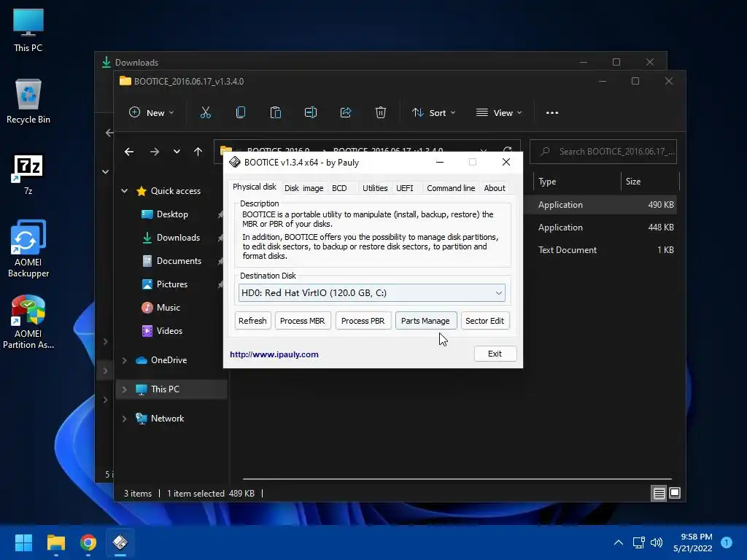
Task: Go forward in the BOOTICE folder window
Action: [155, 152]
